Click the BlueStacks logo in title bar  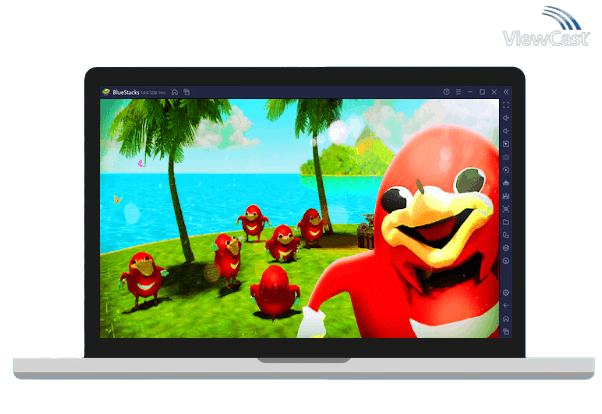point(106,92)
